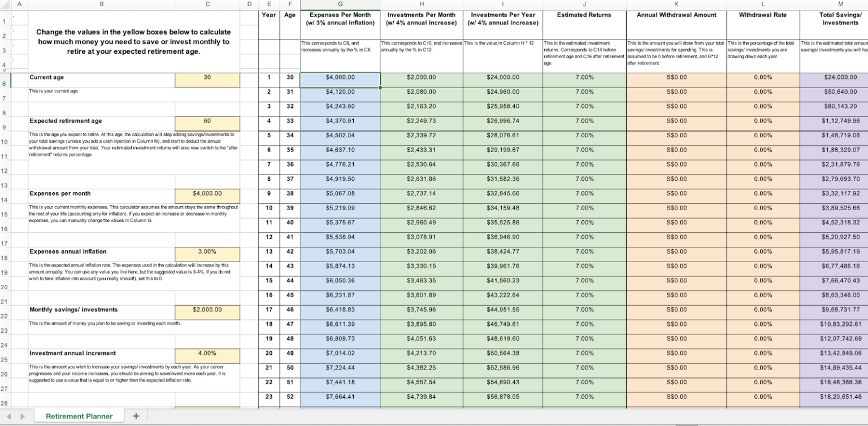
Task: Click Expenses Per Month value $7,664.41
Action: [x=340, y=397]
